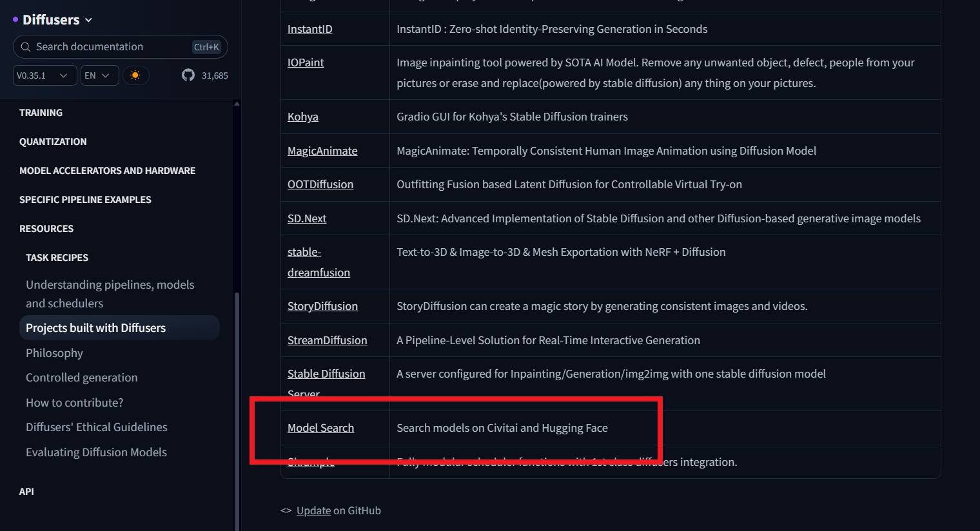980x531 pixels.
Task: Expand the API sidebar section
Action: 26,492
